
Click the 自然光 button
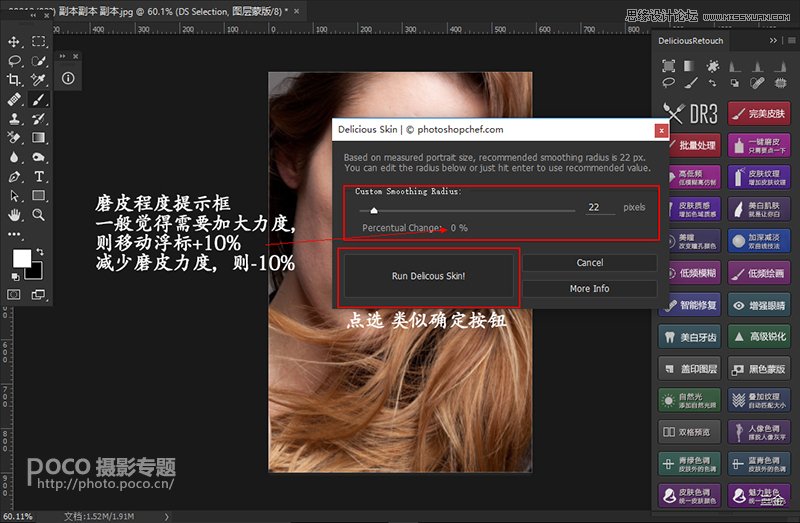pyautogui.click(x=690, y=401)
